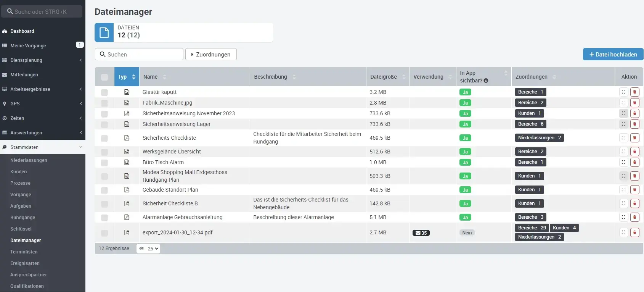The height and width of the screenshot is (292, 644).
Task: Click the Dateien document icon tile
Action: 104,32
